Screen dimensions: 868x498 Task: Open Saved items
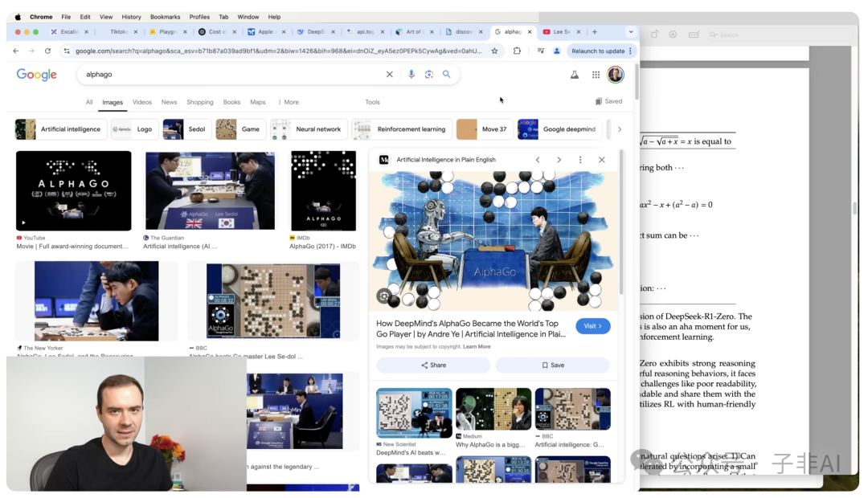[x=608, y=102]
